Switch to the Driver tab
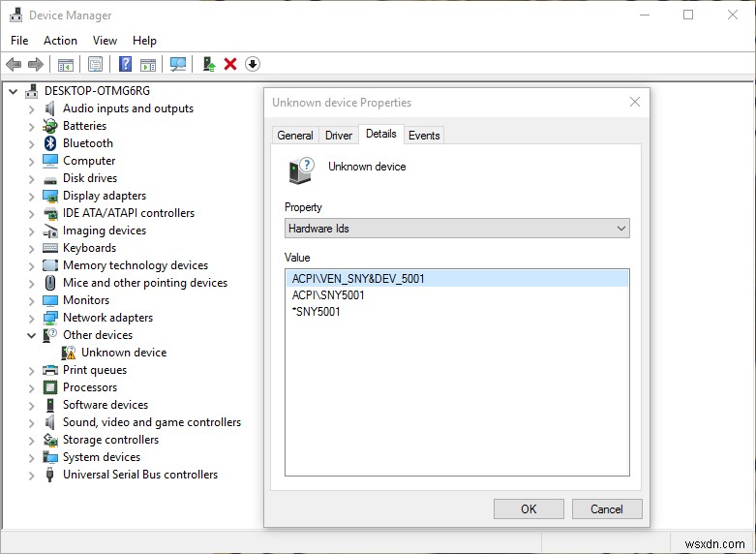756x554 pixels. 339,136
